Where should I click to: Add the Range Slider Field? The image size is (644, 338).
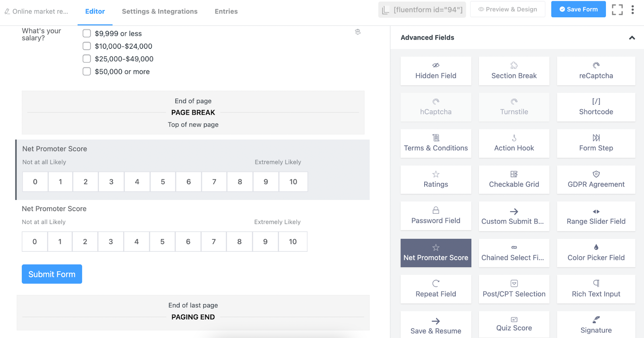point(596,216)
